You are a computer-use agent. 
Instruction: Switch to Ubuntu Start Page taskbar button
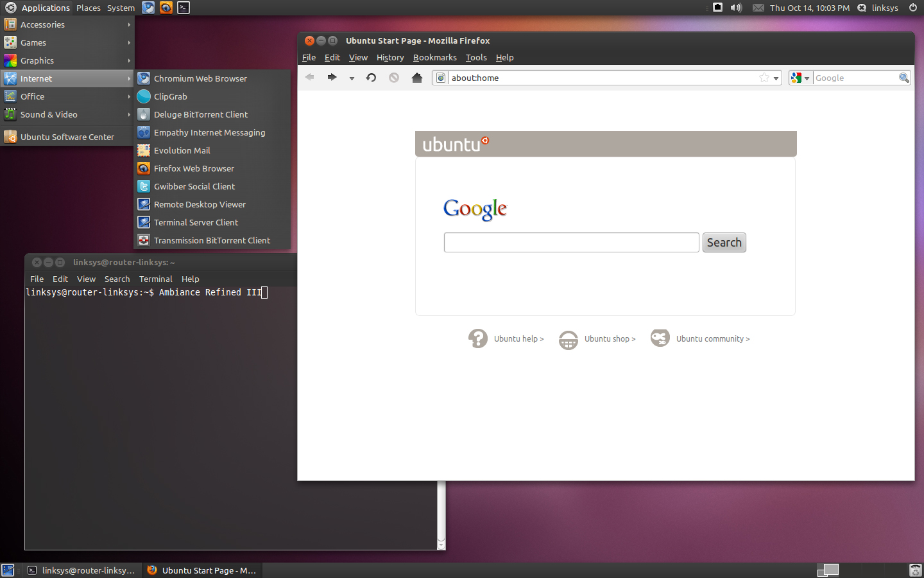pyautogui.click(x=201, y=570)
